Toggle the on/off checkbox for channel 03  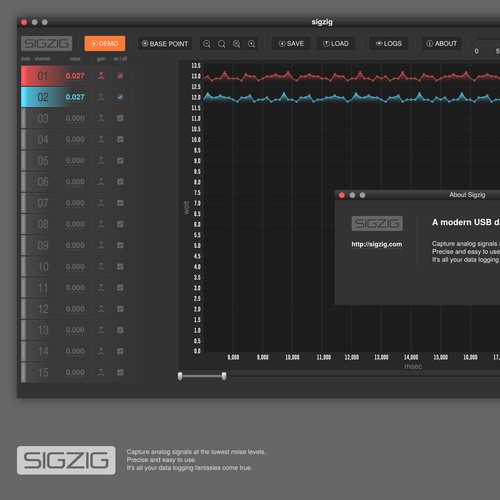(x=120, y=118)
